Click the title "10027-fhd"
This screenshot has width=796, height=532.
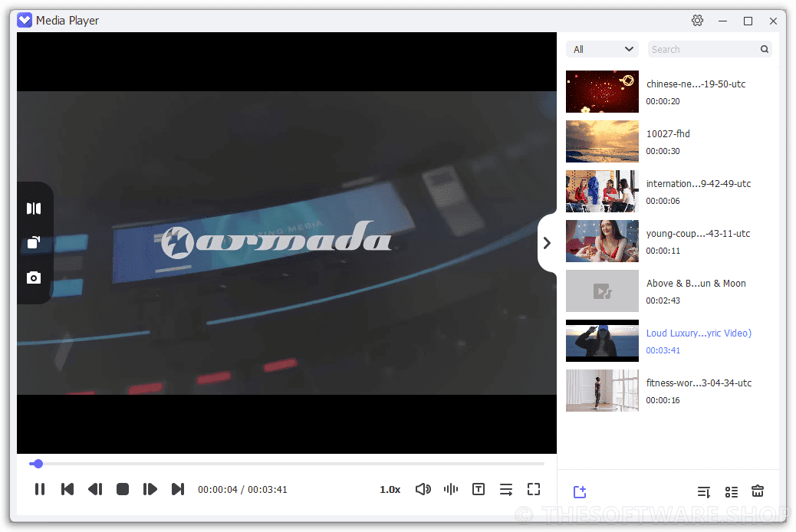668,134
